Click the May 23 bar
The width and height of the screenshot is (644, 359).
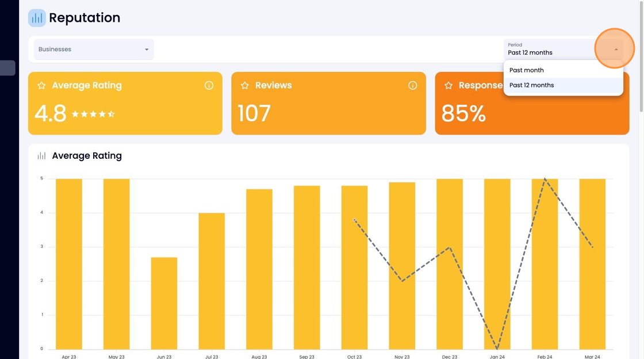click(x=116, y=263)
